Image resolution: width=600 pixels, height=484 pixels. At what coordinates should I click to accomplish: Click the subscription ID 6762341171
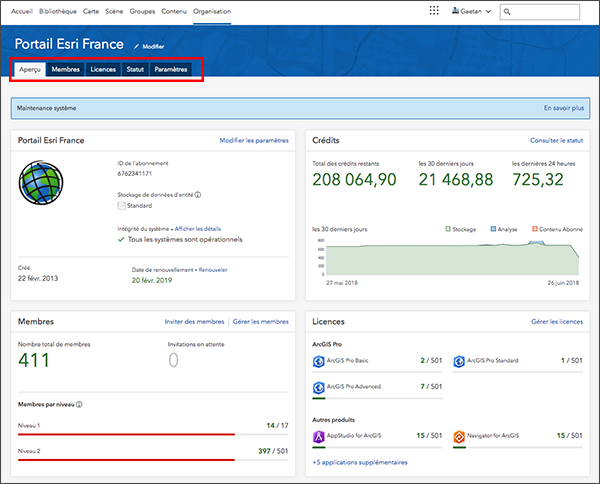pos(135,173)
